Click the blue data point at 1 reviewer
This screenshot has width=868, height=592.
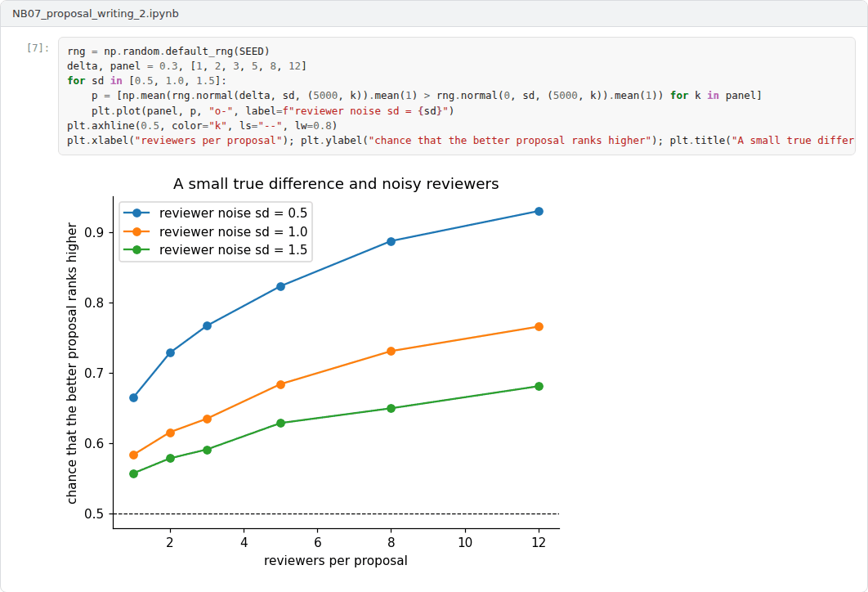[x=133, y=397]
